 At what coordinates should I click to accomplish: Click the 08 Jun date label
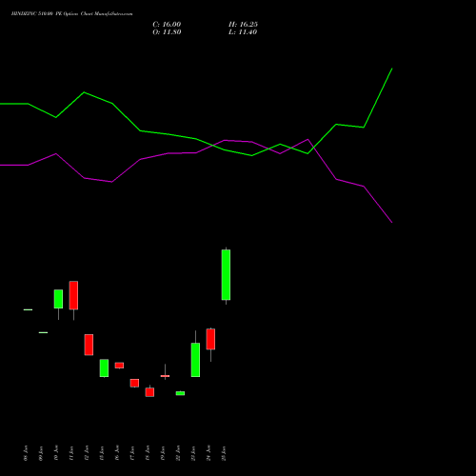[26, 453]
